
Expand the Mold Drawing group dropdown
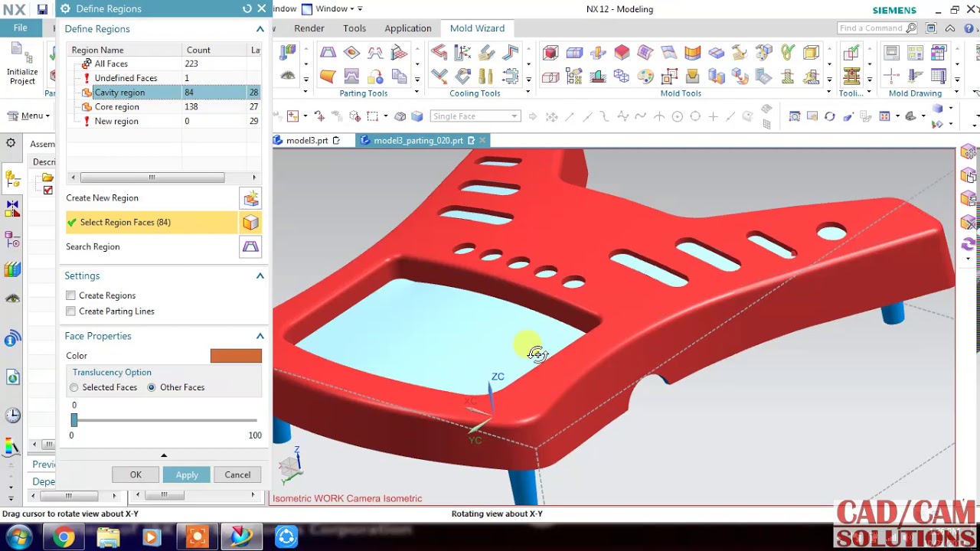tap(957, 93)
